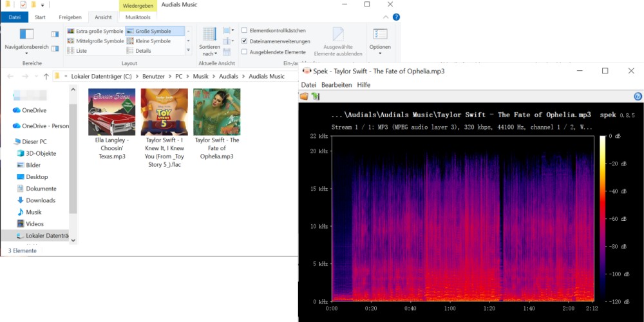
Task: Click Benutzer in address bar
Action: pyautogui.click(x=154, y=77)
